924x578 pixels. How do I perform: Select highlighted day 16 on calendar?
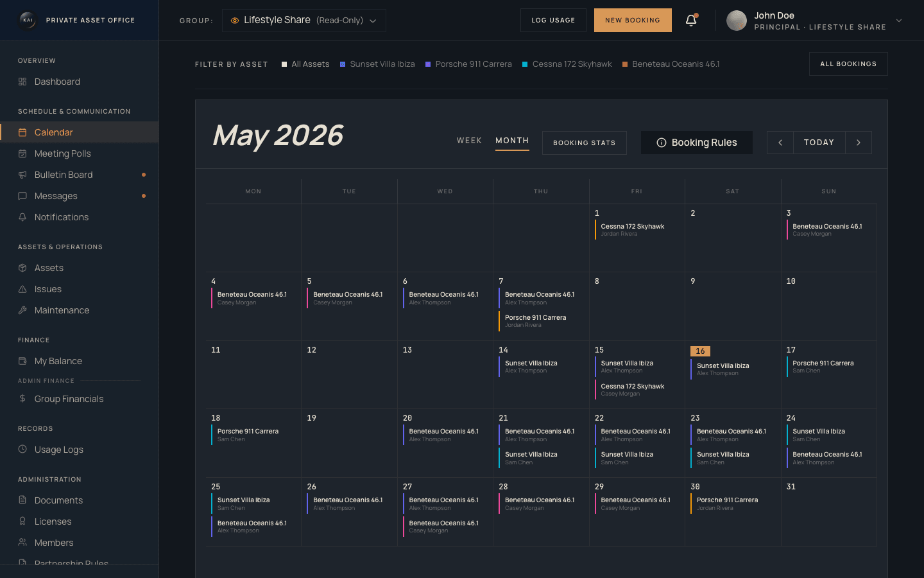[x=700, y=351]
